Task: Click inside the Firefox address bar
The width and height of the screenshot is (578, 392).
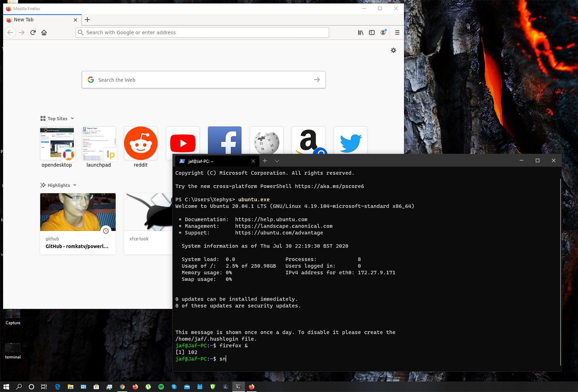Action: (x=202, y=32)
